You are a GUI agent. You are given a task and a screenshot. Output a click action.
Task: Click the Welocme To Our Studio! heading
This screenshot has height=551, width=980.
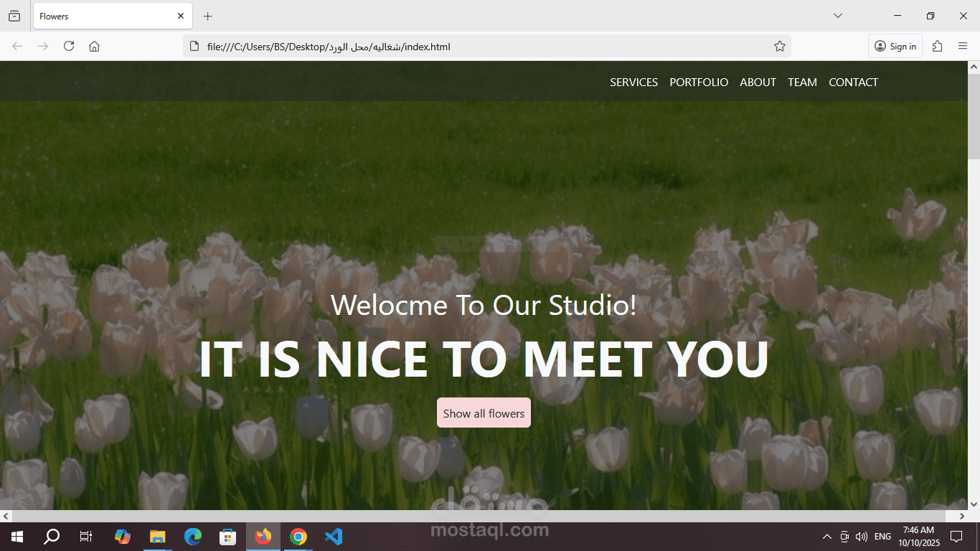(484, 305)
